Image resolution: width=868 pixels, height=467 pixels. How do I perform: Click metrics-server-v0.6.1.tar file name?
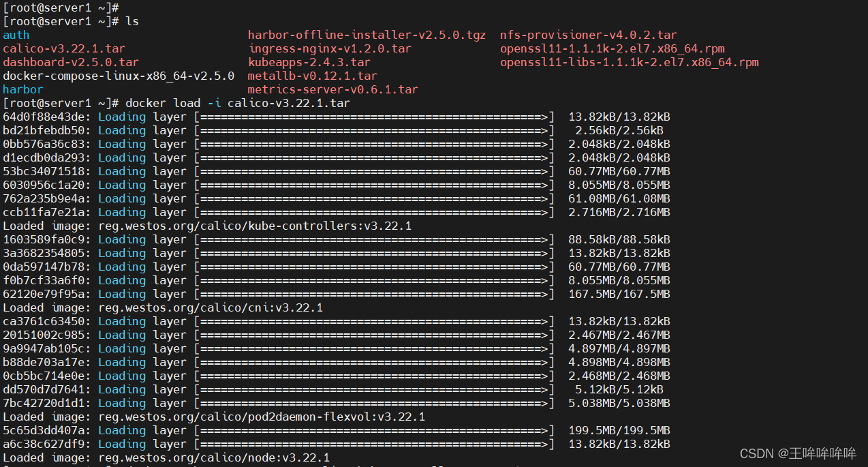332,89
